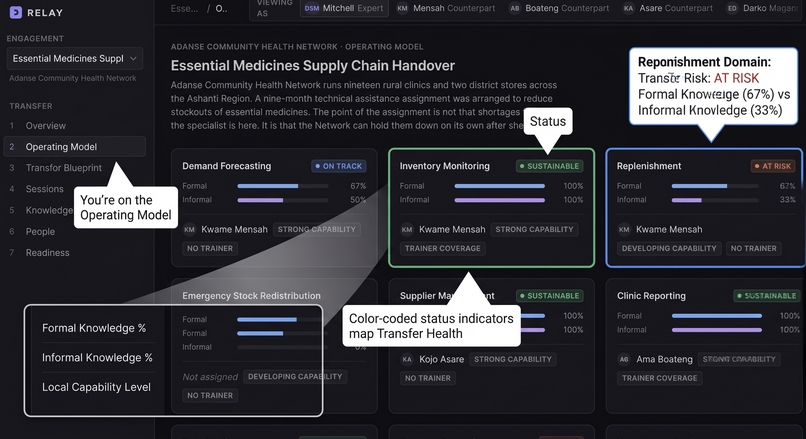Open the Essential Medicines engagement dropdown
Viewport: 806px width, 439px height.
75,59
